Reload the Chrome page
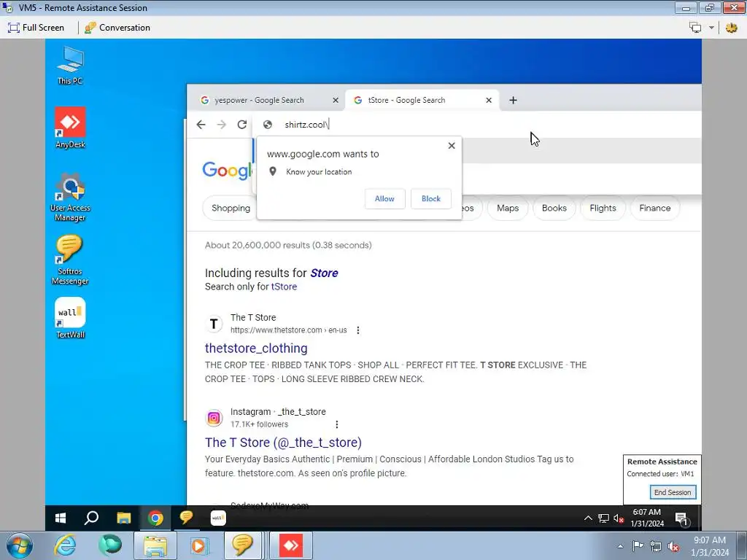The height and width of the screenshot is (560, 747). click(242, 124)
